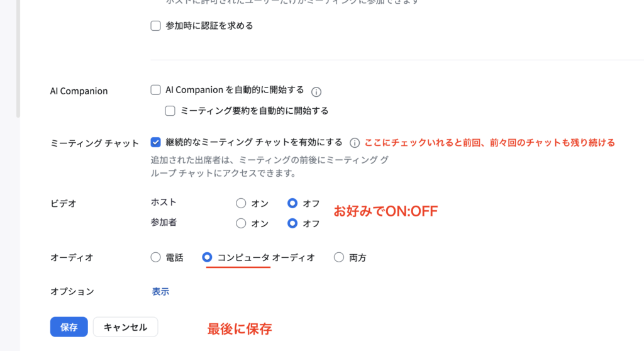The image size is (644, 351).
Task: Turn participant video オン
Action: point(241,223)
